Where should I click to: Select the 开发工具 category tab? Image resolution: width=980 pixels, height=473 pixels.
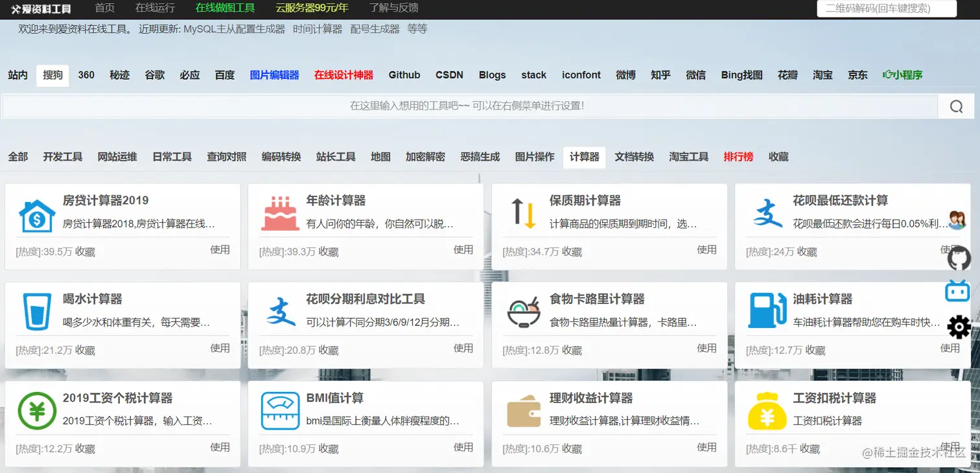click(63, 157)
